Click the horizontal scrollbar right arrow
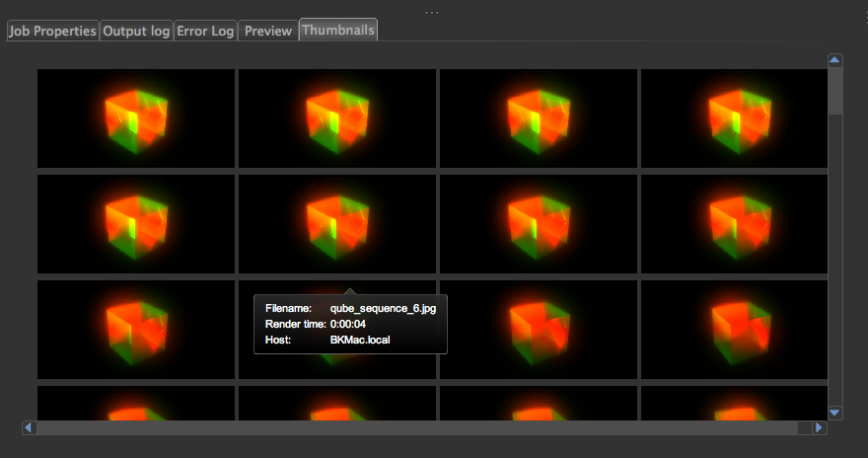Viewport: 868px width, 458px height. (x=819, y=427)
